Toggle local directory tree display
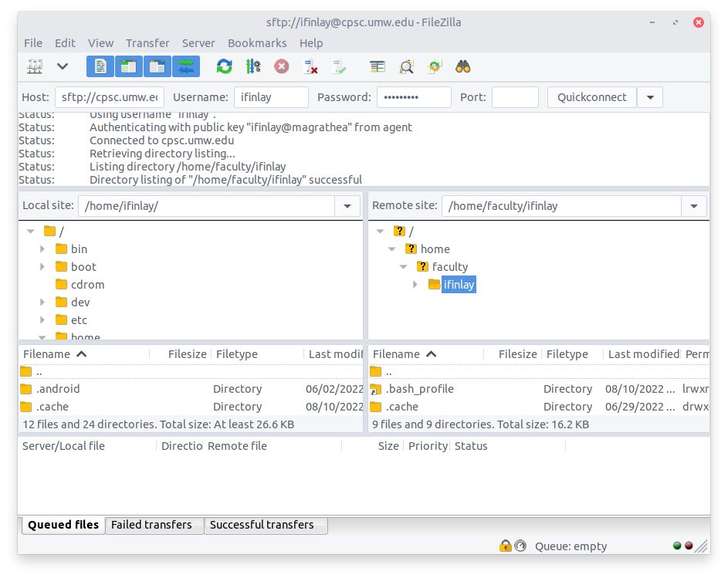 click(x=129, y=66)
